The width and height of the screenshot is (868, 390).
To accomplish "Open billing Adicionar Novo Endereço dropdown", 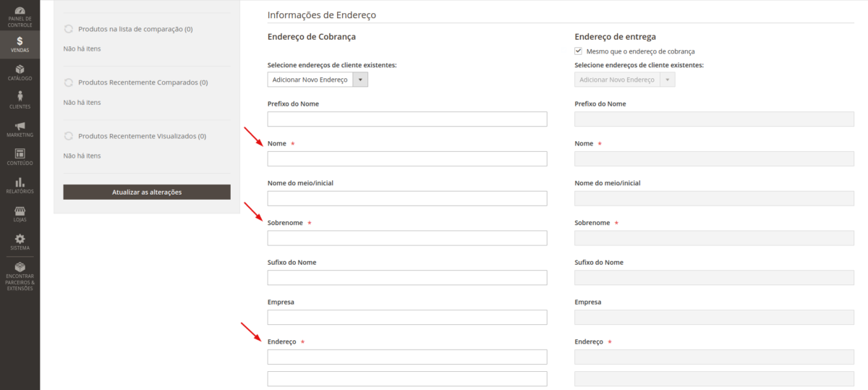I will 318,80.
